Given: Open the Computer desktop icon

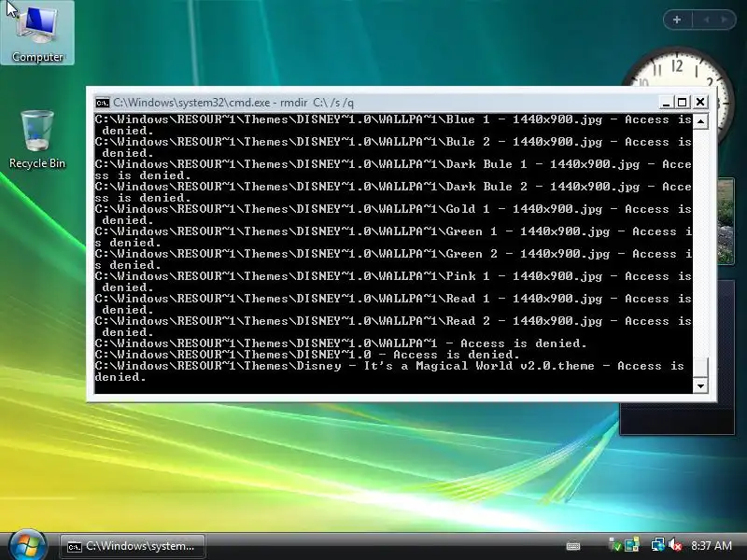Looking at the screenshot, I should tap(37, 33).
